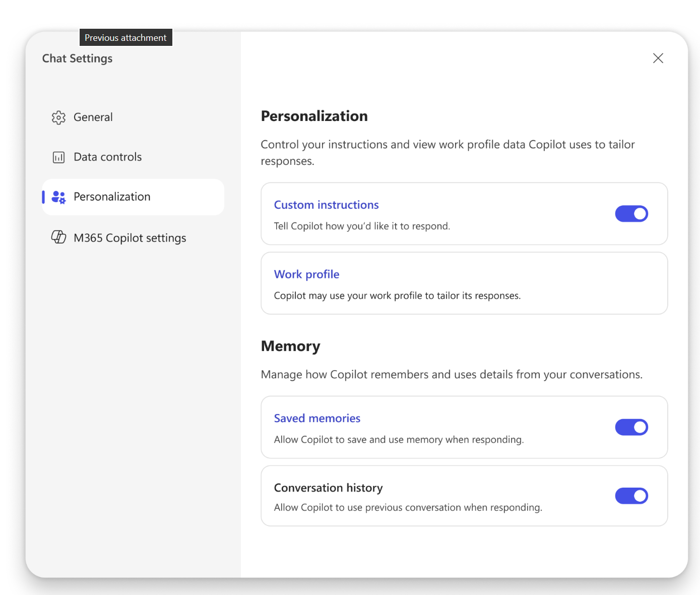Turn off Saved memories
This screenshot has height=595, width=700.
click(x=631, y=427)
